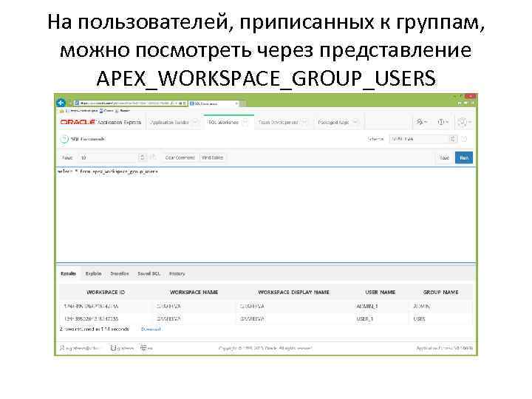Screen dimensions: 532x399
Task: Switch to the History tab
Action: (177, 273)
